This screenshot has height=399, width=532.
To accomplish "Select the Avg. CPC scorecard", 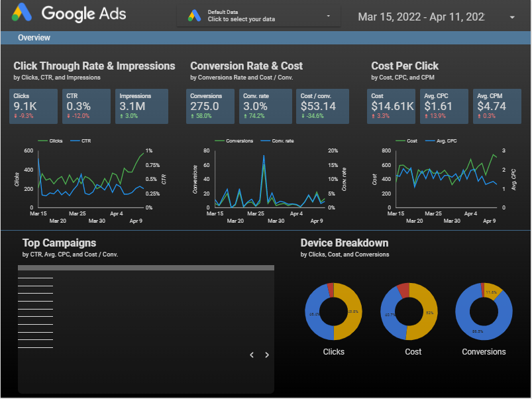I will point(444,106).
